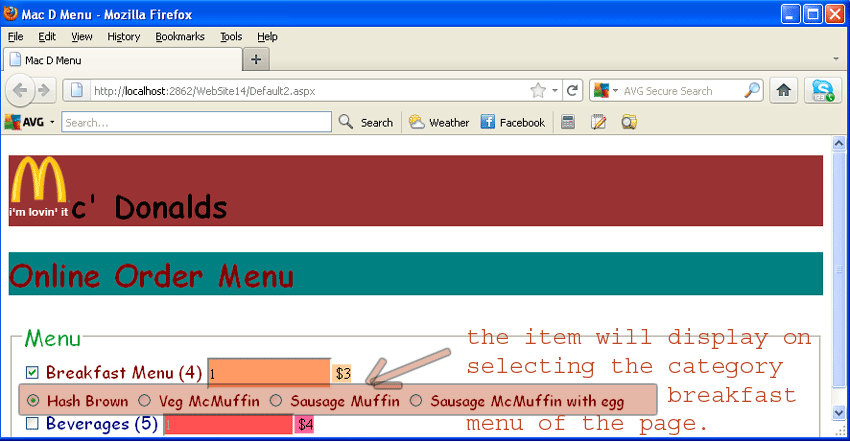
Task: Expand the AVG toolbar dropdown arrow
Action: 52,122
